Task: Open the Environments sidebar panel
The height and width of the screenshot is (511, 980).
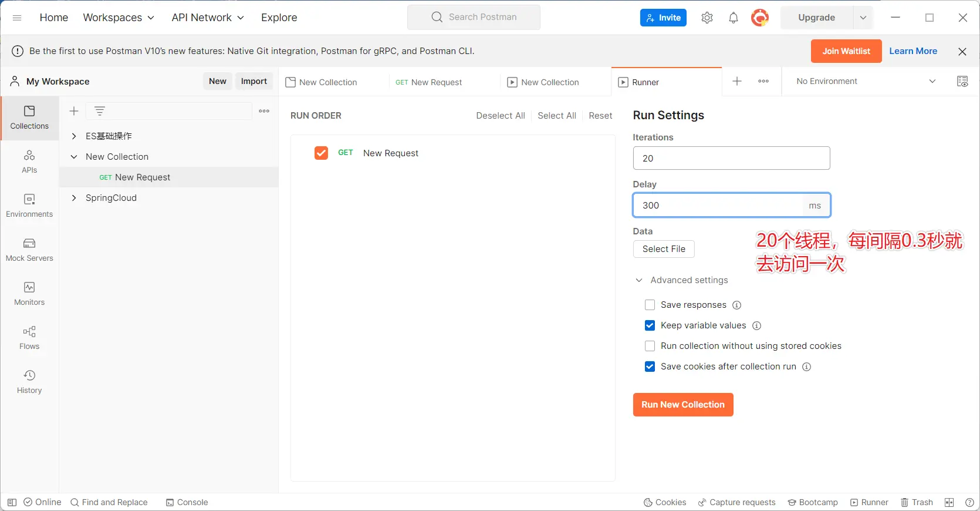Action: pyautogui.click(x=29, y=206)
